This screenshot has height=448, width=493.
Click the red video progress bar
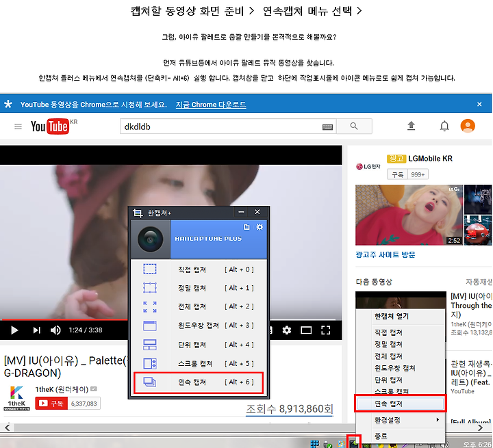[64, 319]
